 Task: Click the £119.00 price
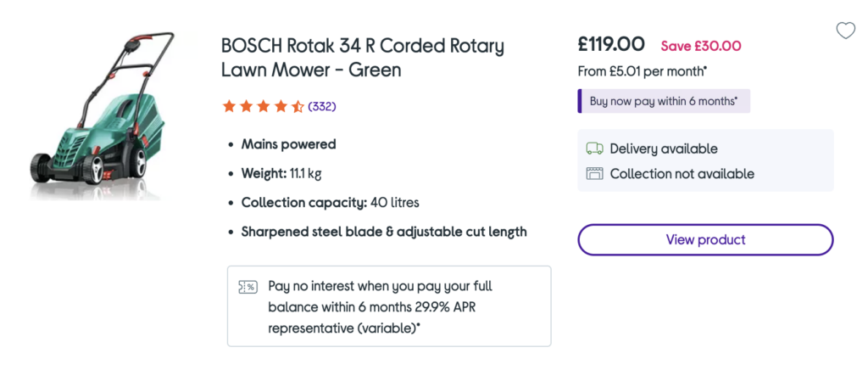click(x=610, y=44)
